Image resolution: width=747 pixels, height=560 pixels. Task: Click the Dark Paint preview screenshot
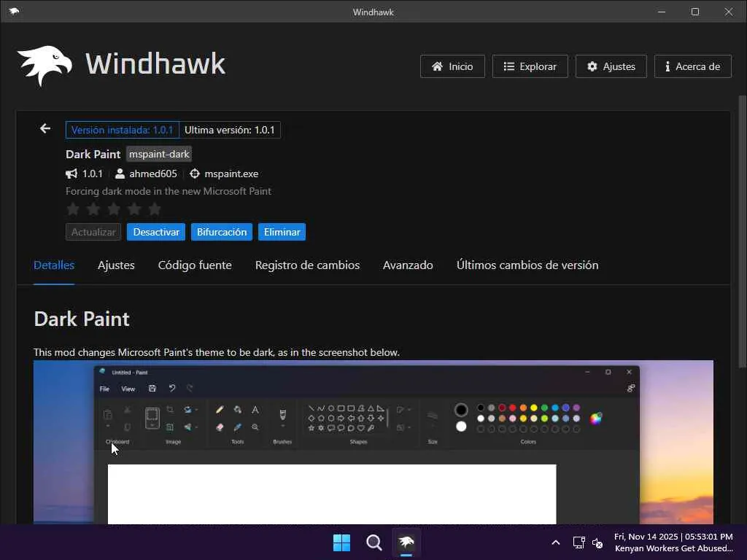(x=373, y=442)
